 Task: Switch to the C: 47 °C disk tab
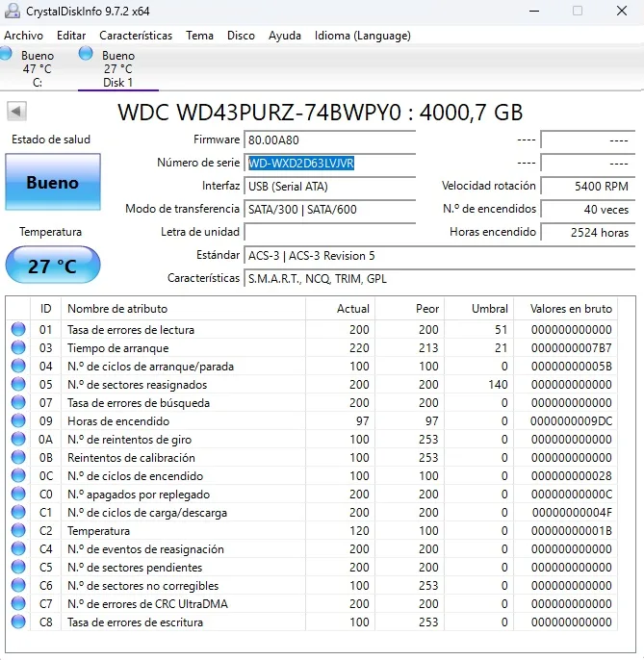click(38, 68)
